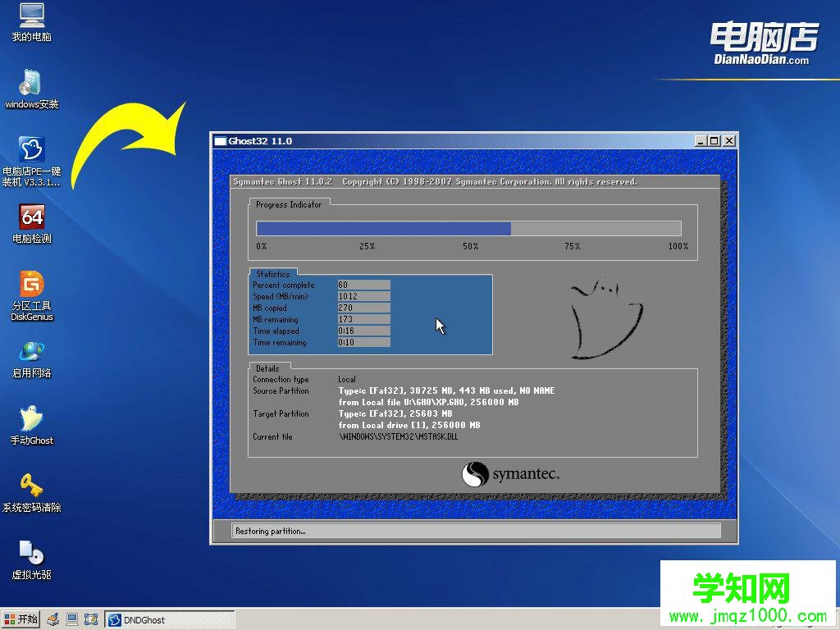Click the MB copied value 270
840x630 pixels.
363,308
